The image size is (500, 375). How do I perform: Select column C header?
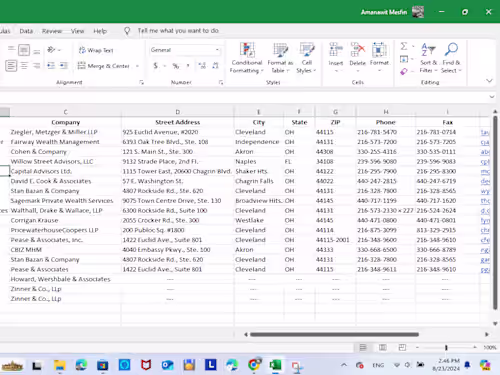(65, 112)
